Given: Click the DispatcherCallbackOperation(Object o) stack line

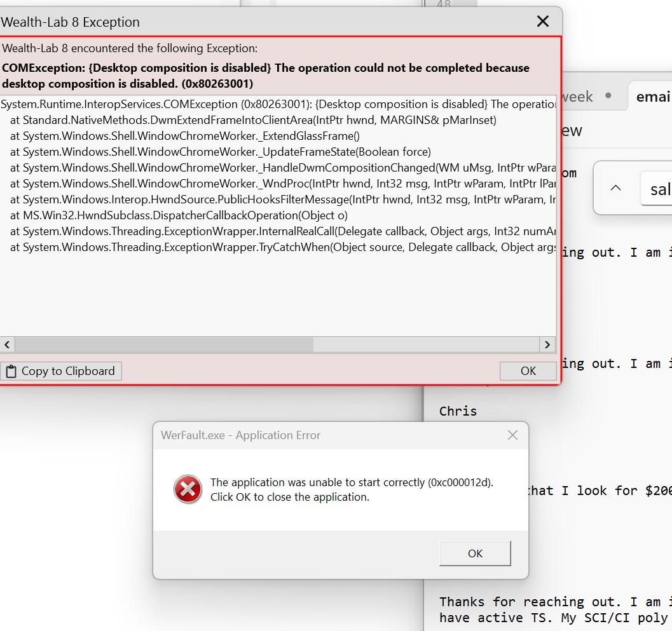Looking at the screenshot, I should point(179,215).
